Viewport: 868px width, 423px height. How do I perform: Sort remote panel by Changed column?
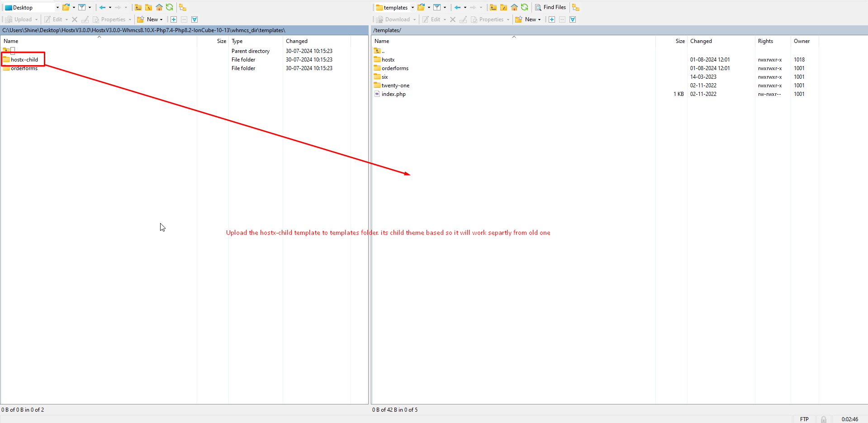701,41
